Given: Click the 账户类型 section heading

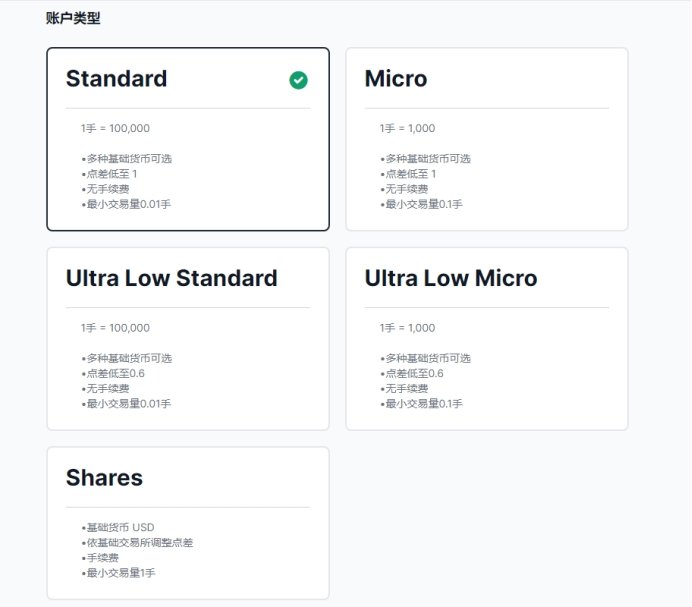Looking at the screenshot, I should click(73, 18).
